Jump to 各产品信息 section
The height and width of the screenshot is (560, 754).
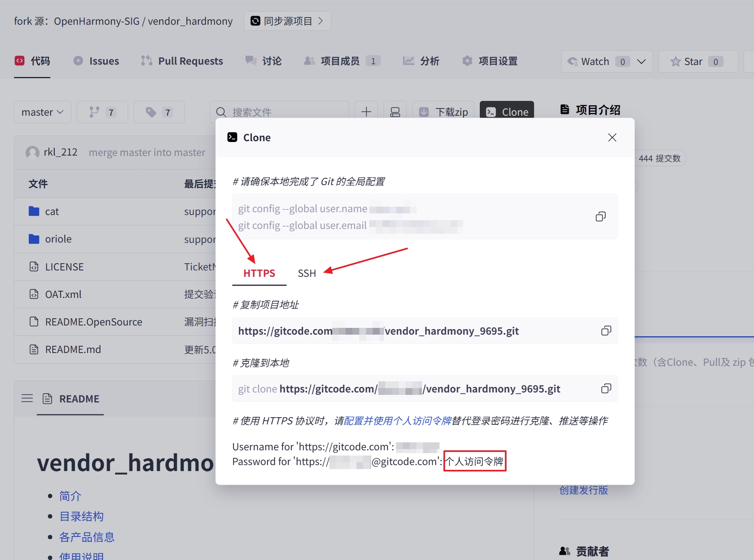coord(87,537)
